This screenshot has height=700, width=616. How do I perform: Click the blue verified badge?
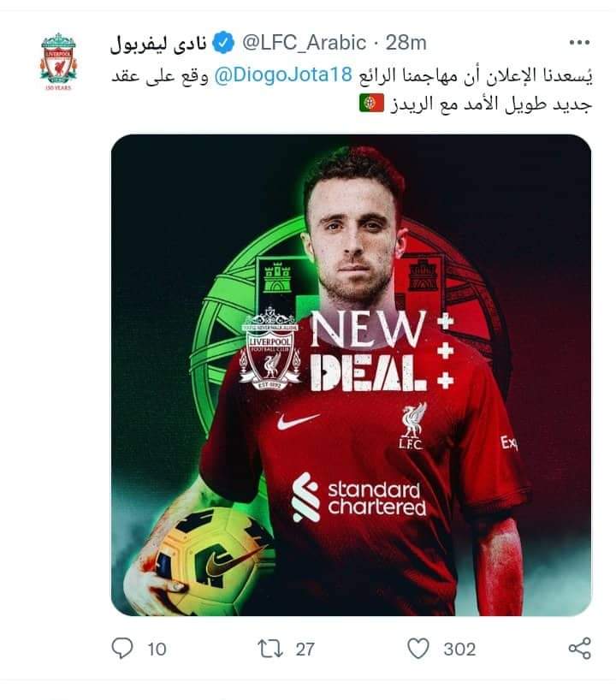[x=222, y=43]
